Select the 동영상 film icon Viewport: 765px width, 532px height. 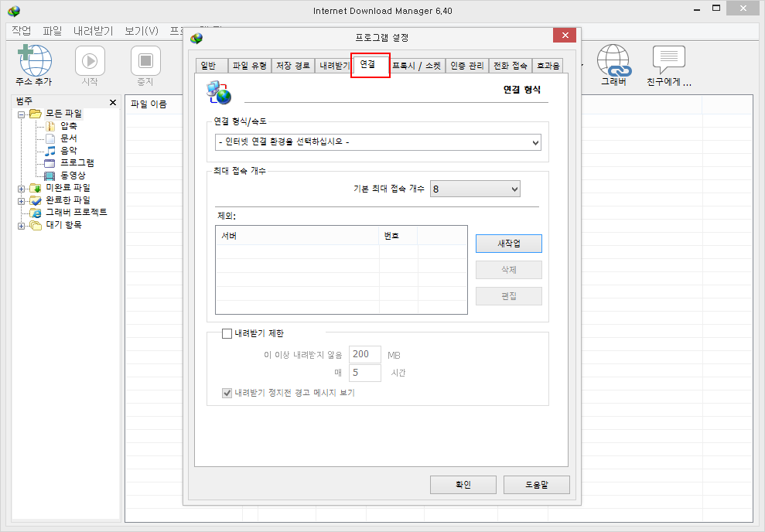click(x=50, y=176)
